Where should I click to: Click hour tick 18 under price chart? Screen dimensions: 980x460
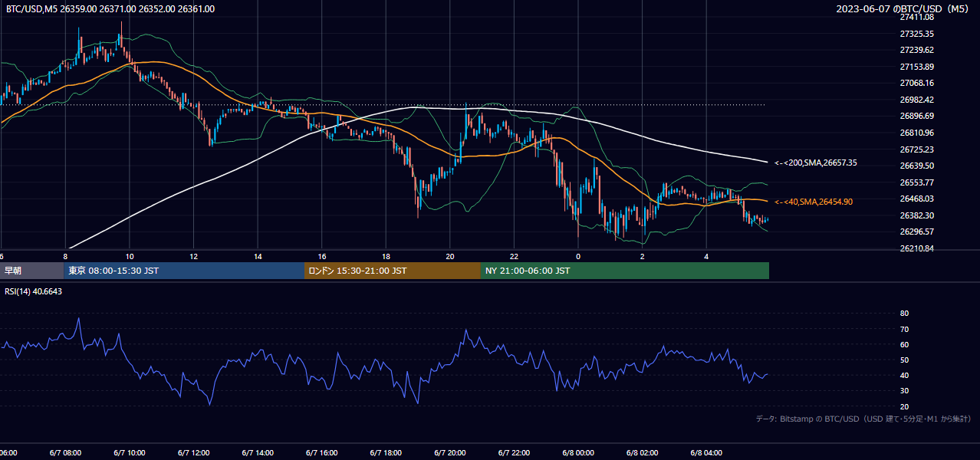coord(386,256)
